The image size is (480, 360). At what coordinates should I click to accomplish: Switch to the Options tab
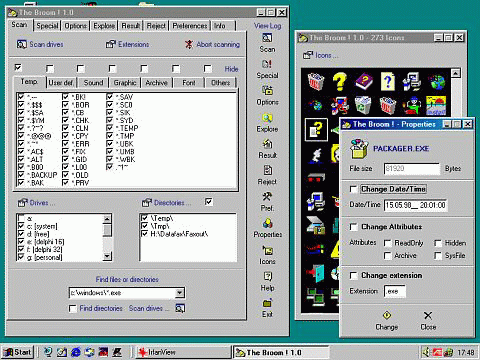[x=76, y=26]
